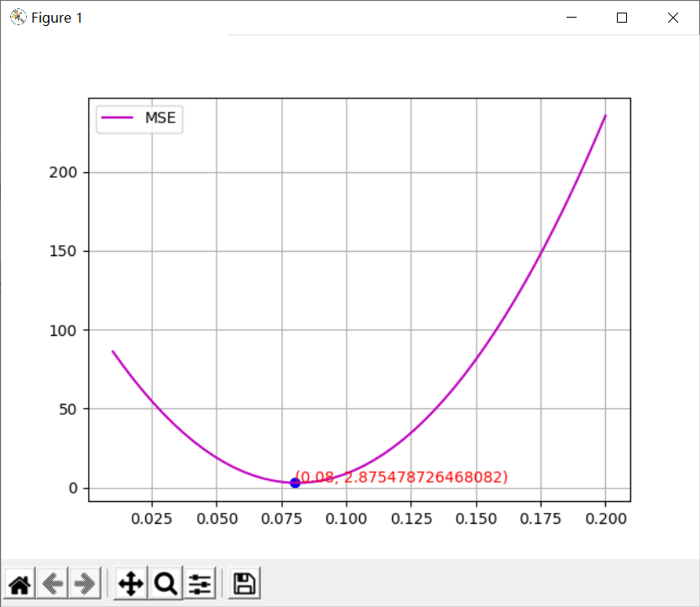This screenshot has height=607, width=700.
Task: Click the 0 y-axis tick label
Action: click(x=73, y=488)
